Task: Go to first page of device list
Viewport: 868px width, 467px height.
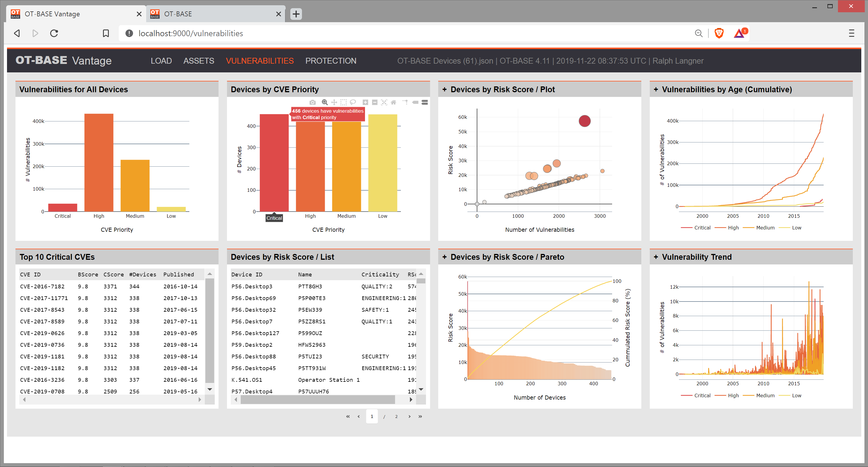Action: [348, 417]
